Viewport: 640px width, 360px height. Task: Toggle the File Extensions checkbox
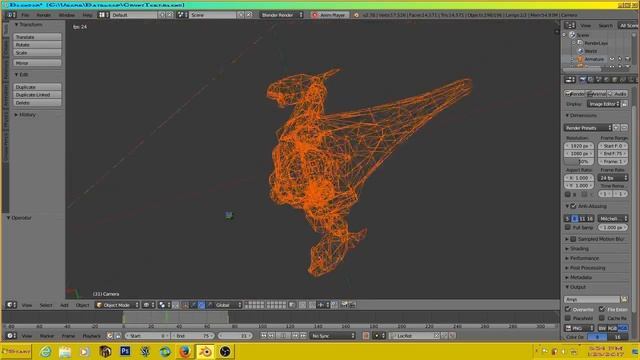[x=602, y=309]
